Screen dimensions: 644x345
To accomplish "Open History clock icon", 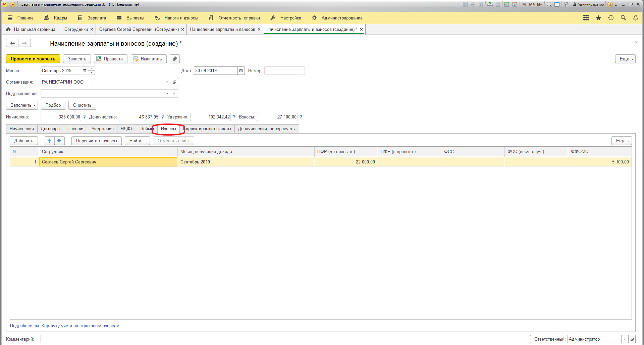I will point(611,18).
